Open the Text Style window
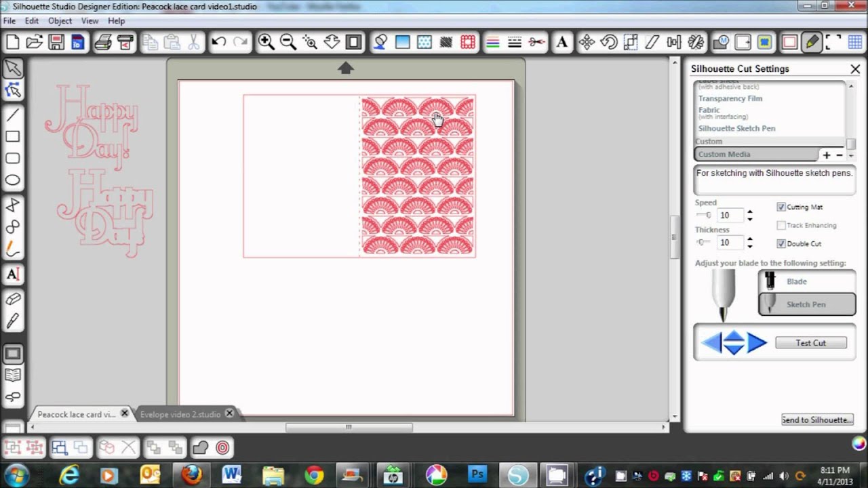 coord(561,42)
